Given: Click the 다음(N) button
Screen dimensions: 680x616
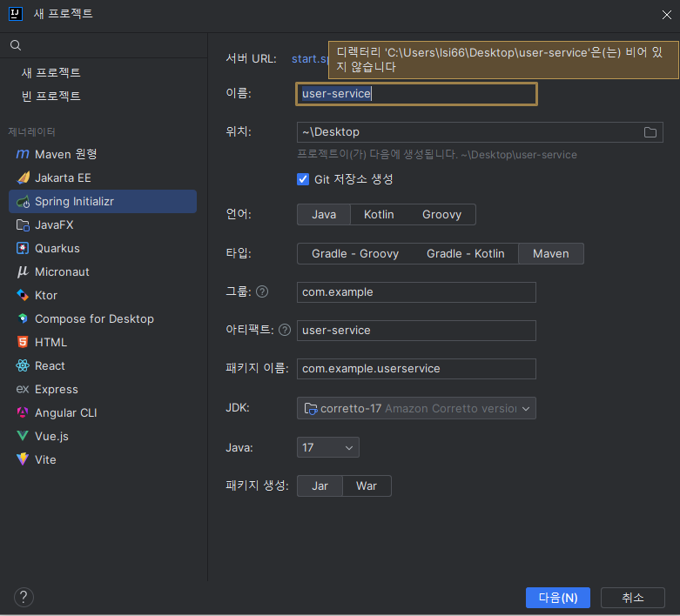Looking at the screenshot, I should 558,598.
